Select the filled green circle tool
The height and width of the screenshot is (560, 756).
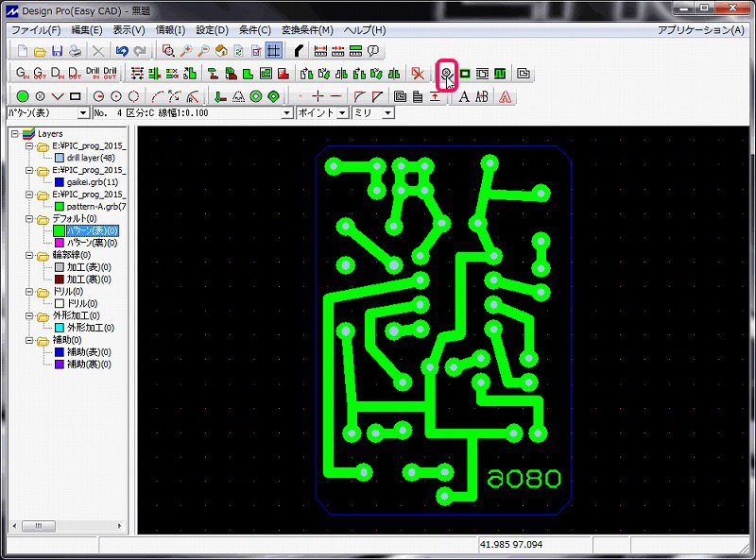pos(22,96)
